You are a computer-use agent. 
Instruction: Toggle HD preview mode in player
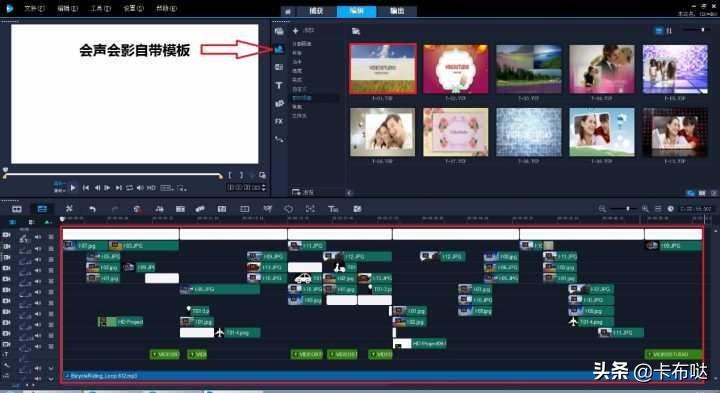click(x=151, y=188)
